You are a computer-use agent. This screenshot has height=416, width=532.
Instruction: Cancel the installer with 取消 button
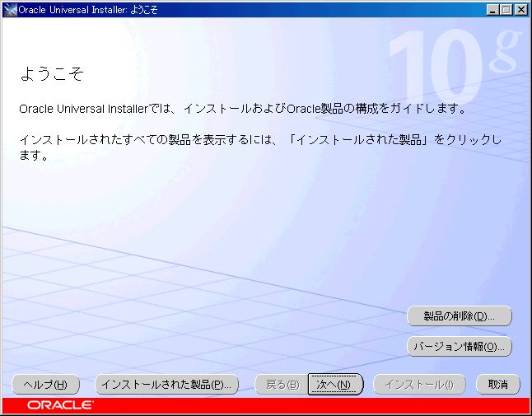click(498, 384)
